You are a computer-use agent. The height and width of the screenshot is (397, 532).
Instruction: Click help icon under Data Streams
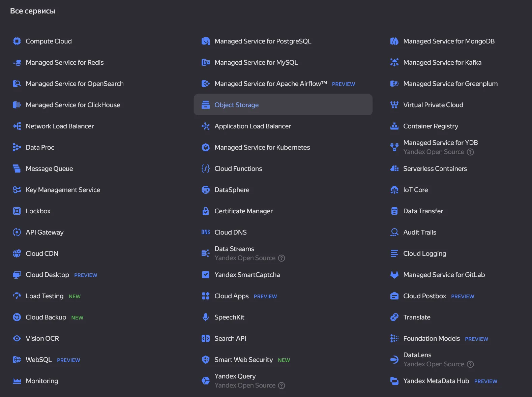(x=282, y=258)
